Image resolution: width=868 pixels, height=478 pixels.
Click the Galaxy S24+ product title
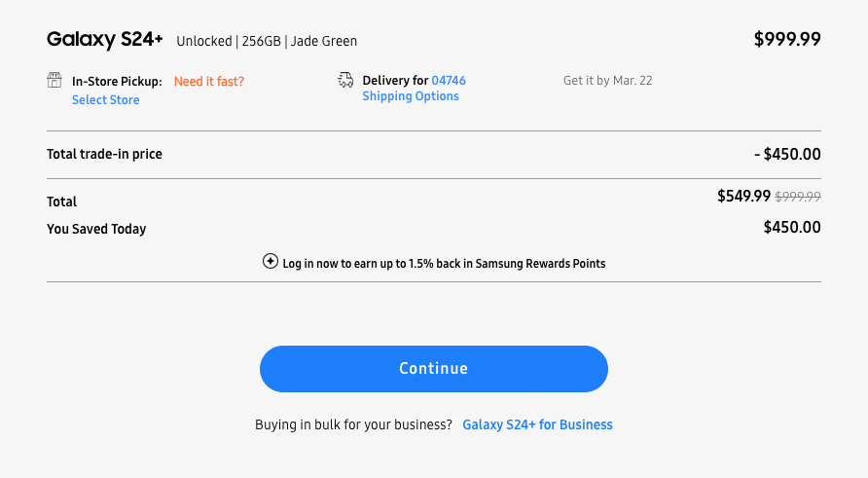coord(105,40)
